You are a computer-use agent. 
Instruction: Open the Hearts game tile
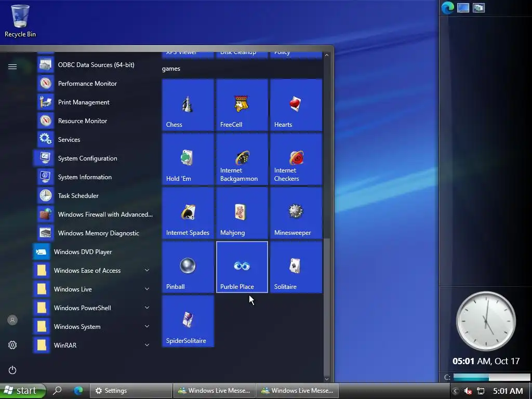[x=296, y=105]
